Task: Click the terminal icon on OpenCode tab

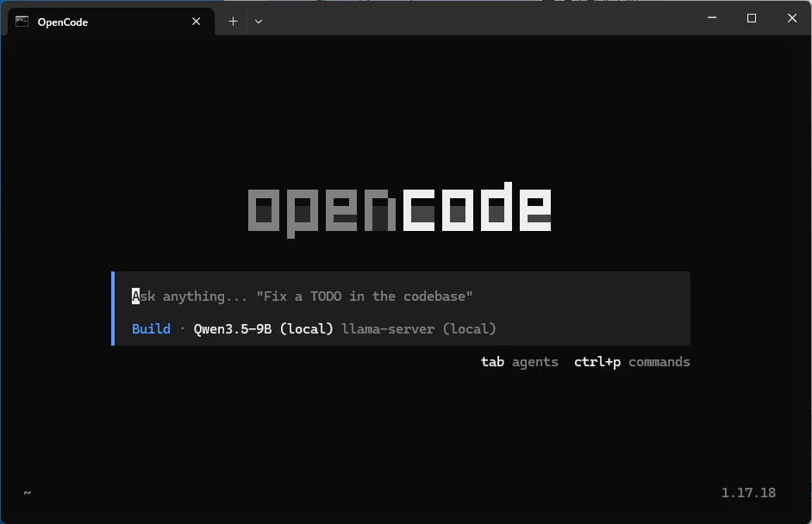Action: click(x=22, y=22)
